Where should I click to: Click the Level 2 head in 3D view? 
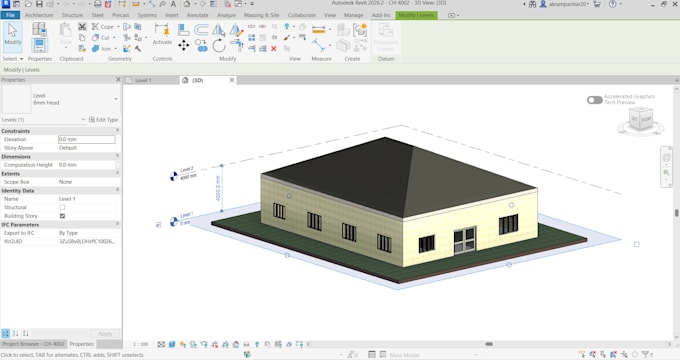[173, 176]
